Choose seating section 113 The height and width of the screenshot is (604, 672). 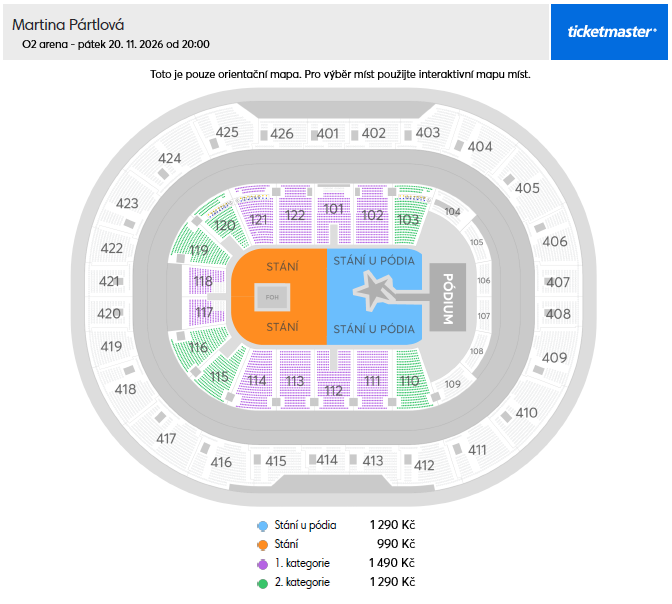[x=294, y=381]
